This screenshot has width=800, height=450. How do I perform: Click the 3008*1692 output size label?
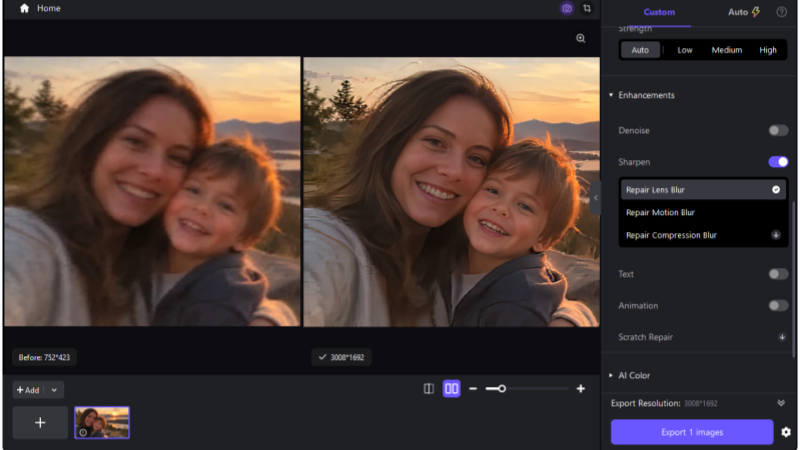coord(341,357)
